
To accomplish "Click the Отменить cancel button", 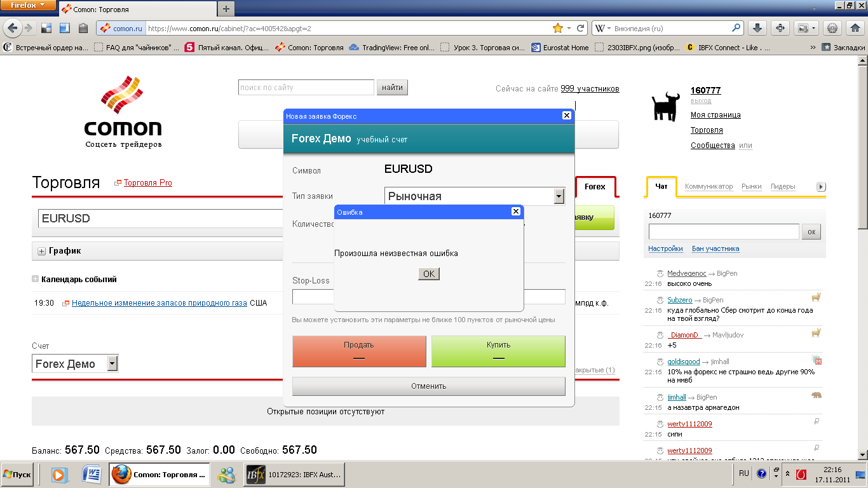I will pos(429,386).
